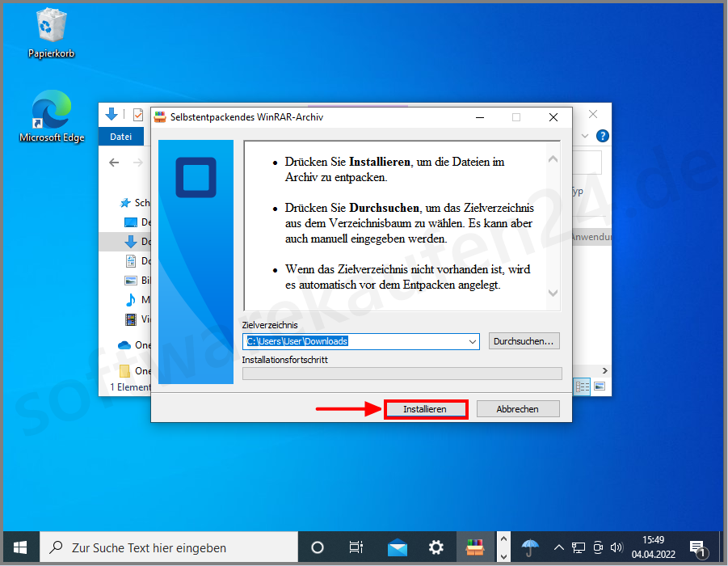
Task: Open Explorer help question mark
Action: [603, 136]
